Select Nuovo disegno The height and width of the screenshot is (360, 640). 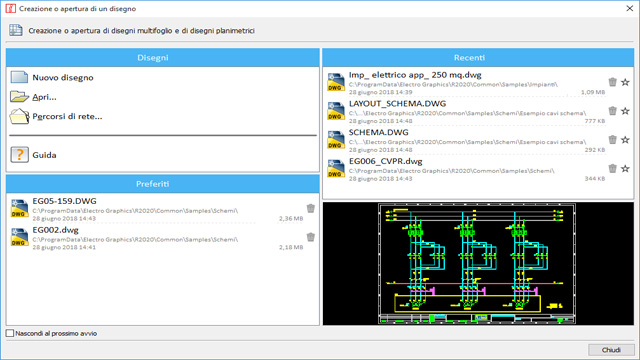click(x=63, y=78)
